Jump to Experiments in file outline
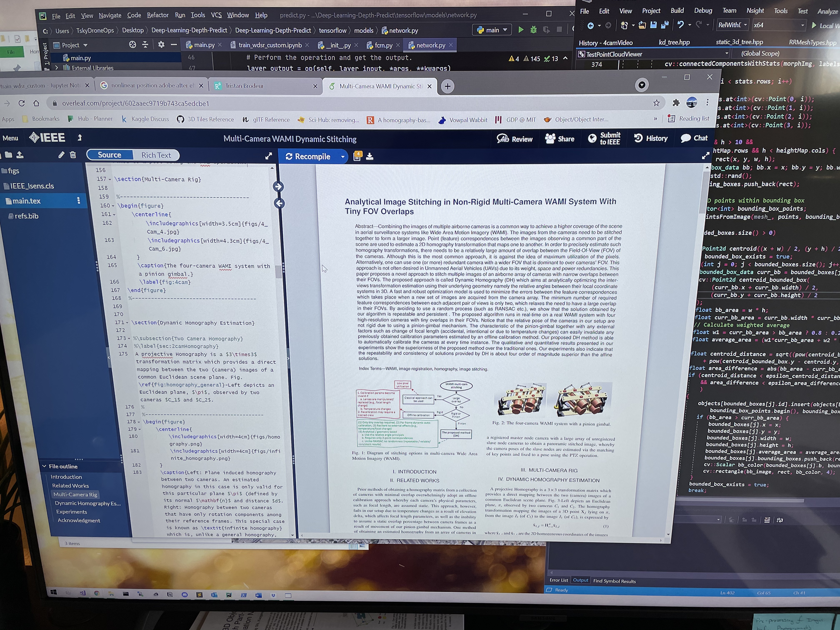This screenshot has height=630, width=840. tap(71, 512)
